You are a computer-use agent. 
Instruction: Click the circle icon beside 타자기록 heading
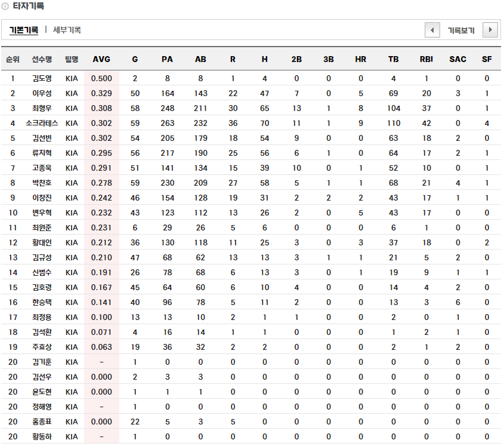pyautogui.click(x=5, y=6)
